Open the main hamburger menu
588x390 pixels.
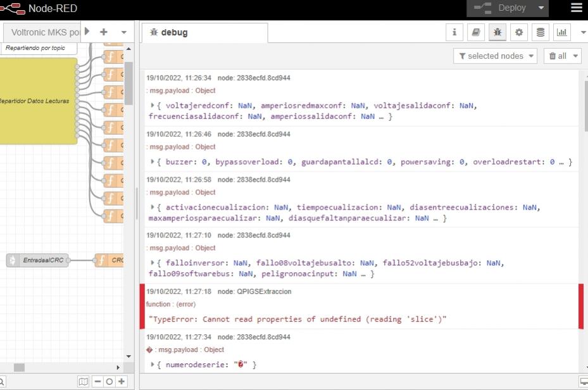click(577, 8)
